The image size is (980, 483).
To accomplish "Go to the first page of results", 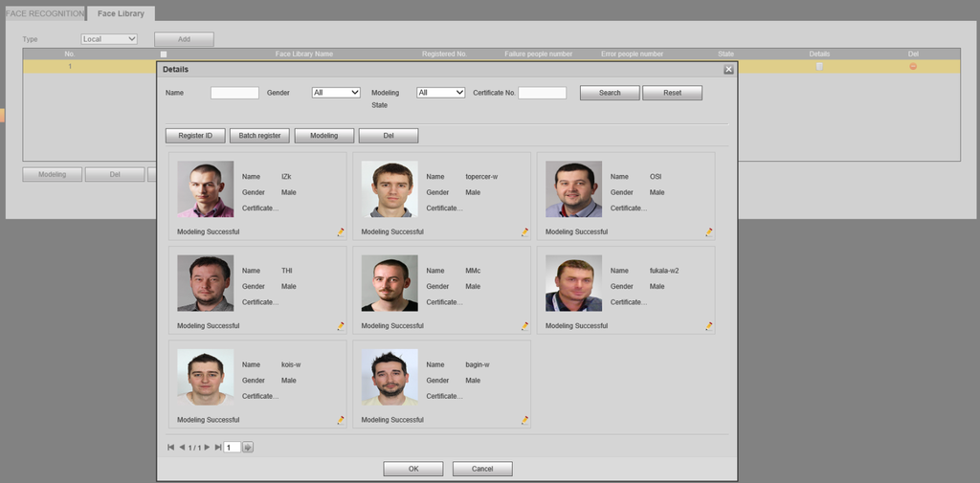I will [171, 447].
